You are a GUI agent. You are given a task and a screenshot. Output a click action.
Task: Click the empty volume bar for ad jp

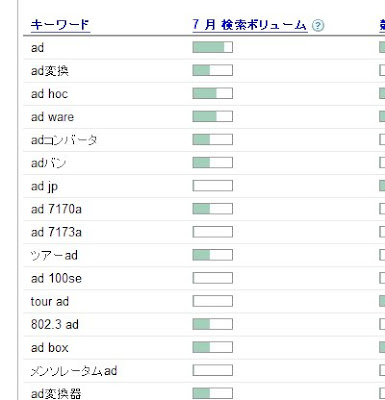[x=212, y=186]
